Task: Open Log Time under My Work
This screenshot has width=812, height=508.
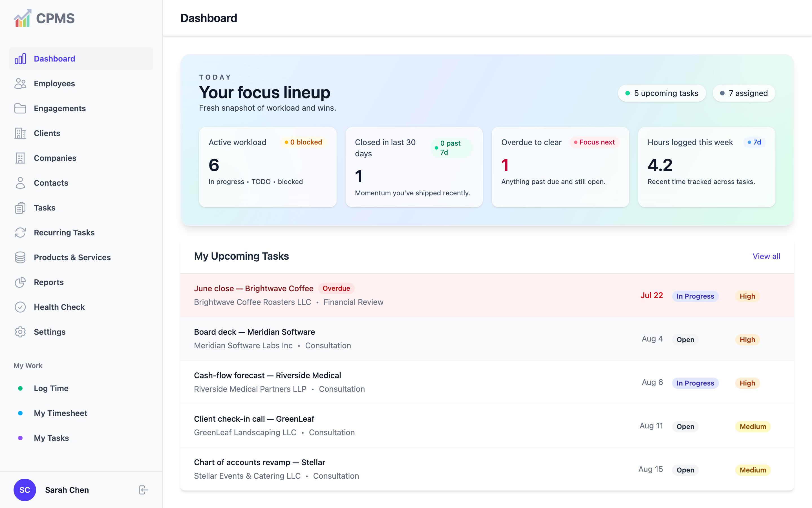Action: [81, 389]
